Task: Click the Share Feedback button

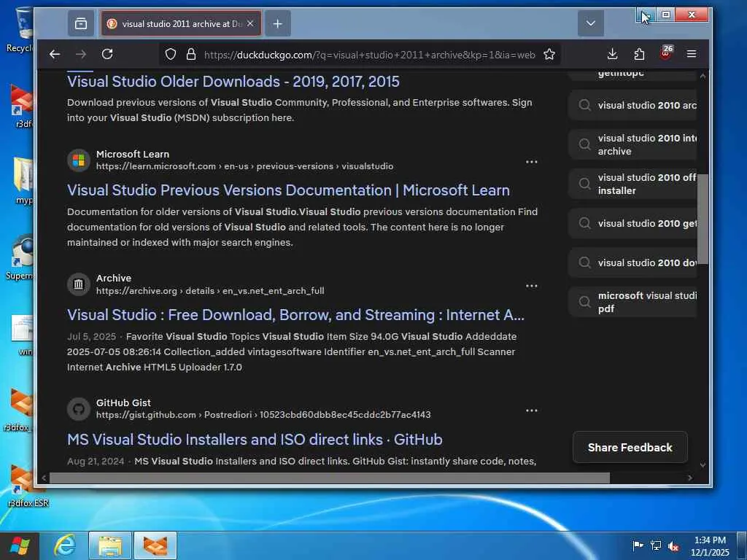Action: pyautogui.click(x=630, y=448)
